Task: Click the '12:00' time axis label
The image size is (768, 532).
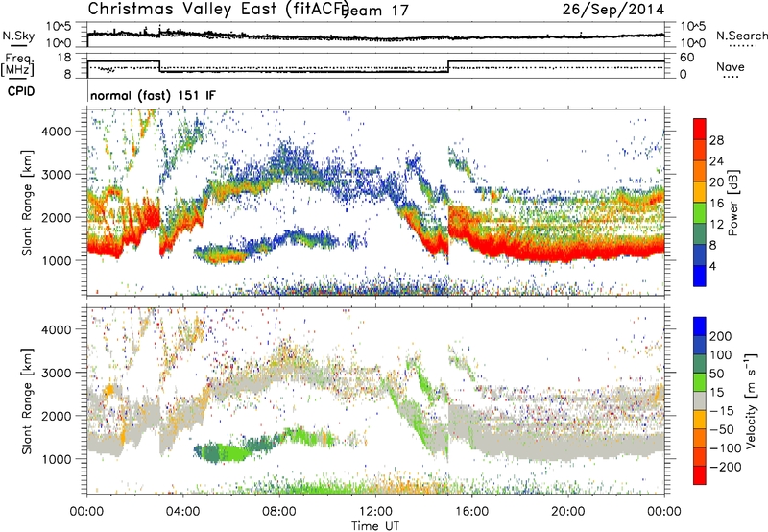Action: coord(375,512)
